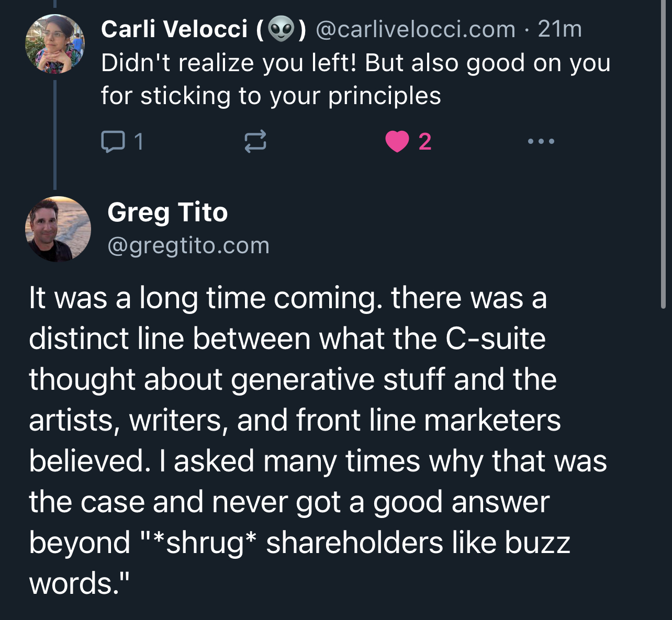Click the like count number 2
This screenshot has height=620, width=672.
[x=425, y=142]
